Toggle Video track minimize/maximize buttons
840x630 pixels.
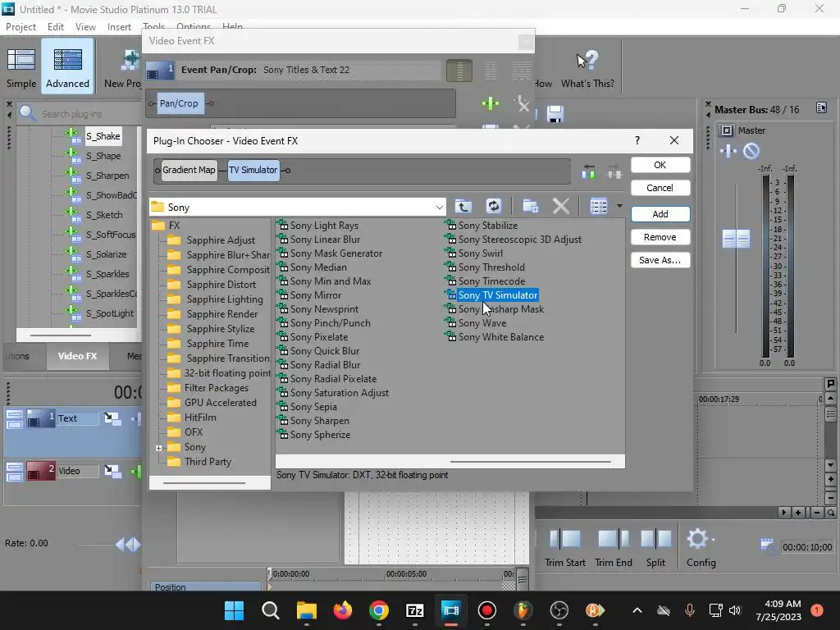[x=15, y=472]
